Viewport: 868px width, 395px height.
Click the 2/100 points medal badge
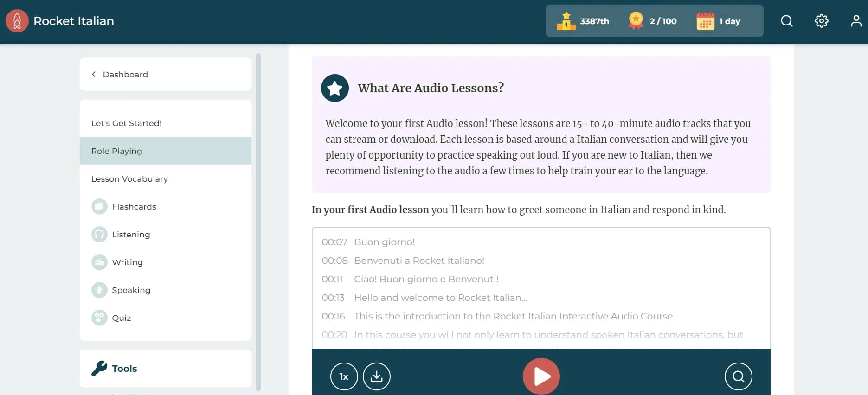(652, 21)
